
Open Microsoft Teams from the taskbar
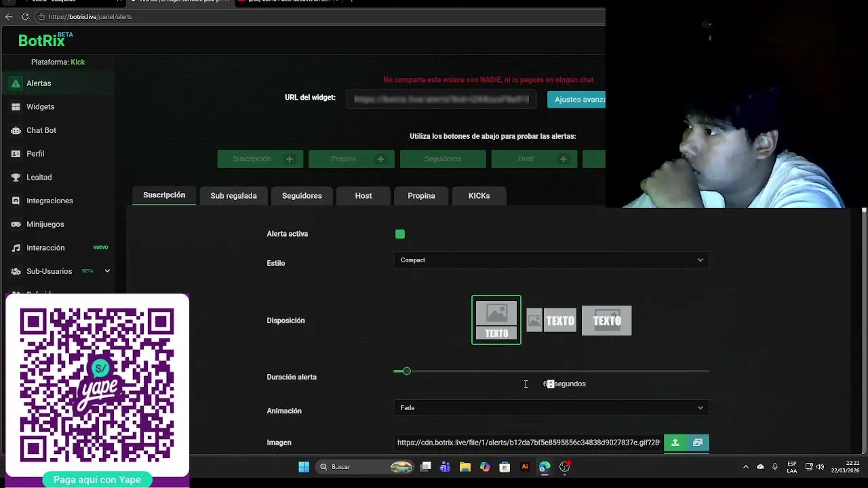445,466
